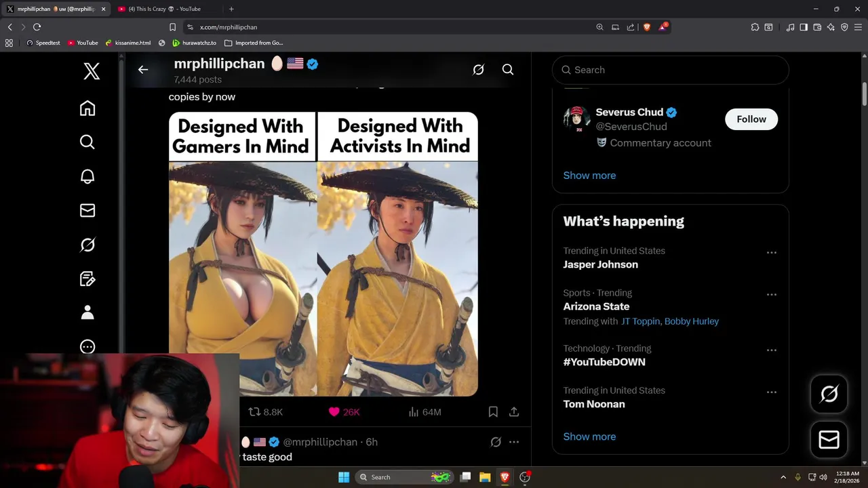
Task: Go to the Home timeline icon
Action: pos(87,108)
